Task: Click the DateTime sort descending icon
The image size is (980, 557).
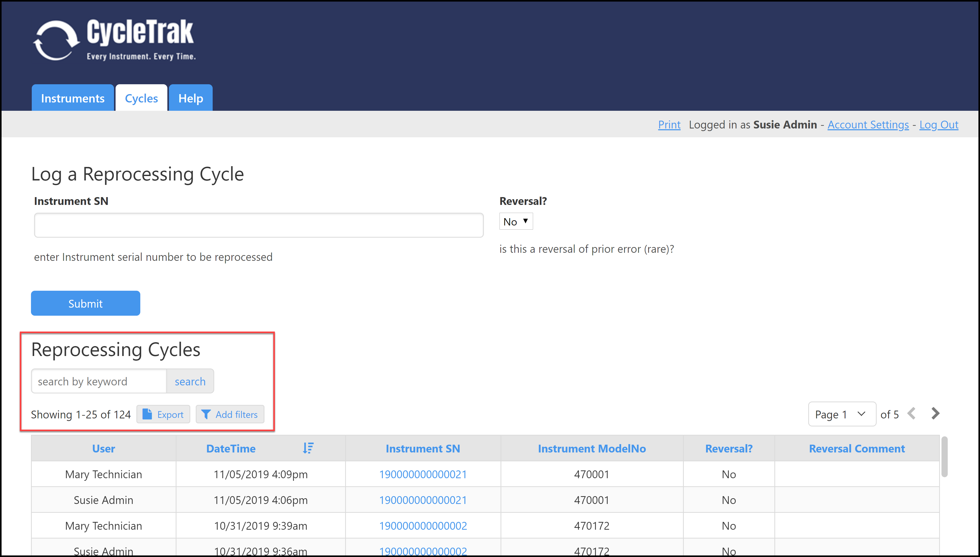Action: click(x=308, y=448)
